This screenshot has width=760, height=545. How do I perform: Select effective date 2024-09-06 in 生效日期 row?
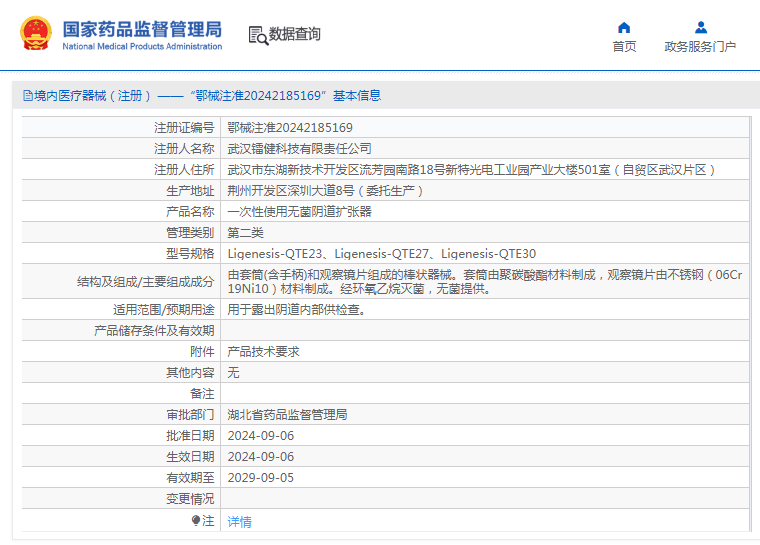pos(261,457)
